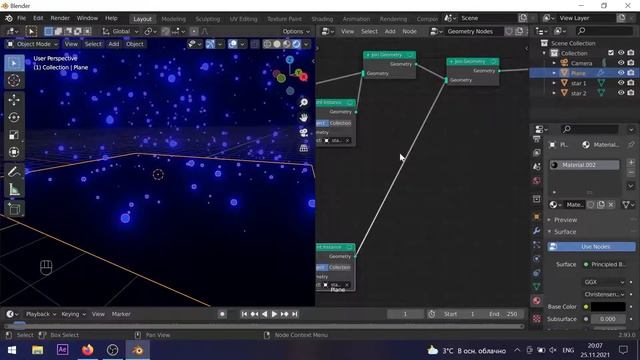The width and height of the screenshot is (640, 360).
Task: Select the Transform tool
Action: (x=14, y=152)
